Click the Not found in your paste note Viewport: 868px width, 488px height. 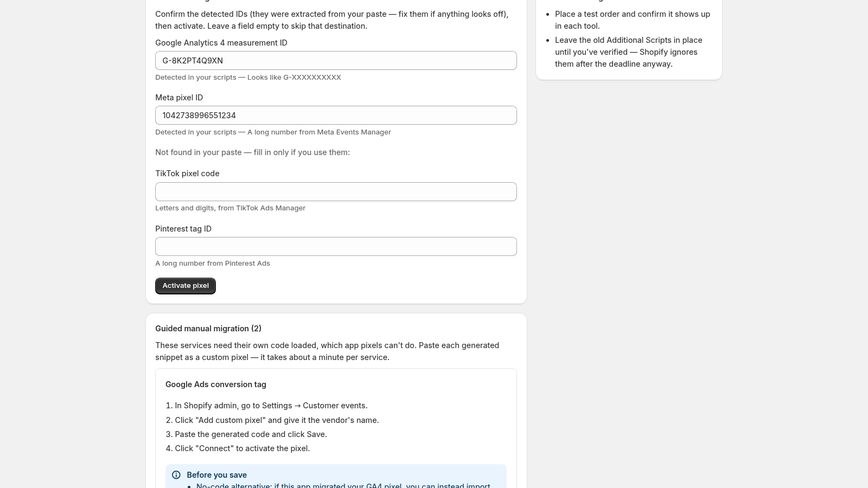coord(252,152)
